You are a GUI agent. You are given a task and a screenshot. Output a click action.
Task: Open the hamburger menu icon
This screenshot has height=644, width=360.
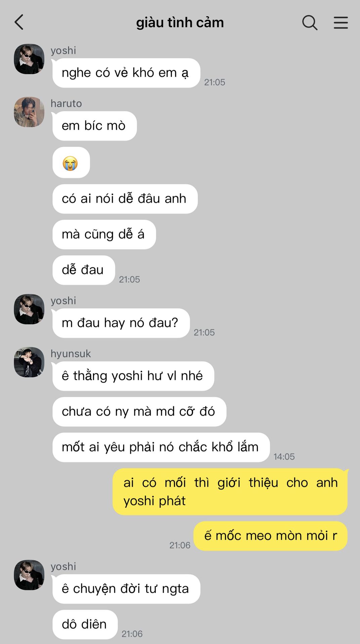coord(341,22)
